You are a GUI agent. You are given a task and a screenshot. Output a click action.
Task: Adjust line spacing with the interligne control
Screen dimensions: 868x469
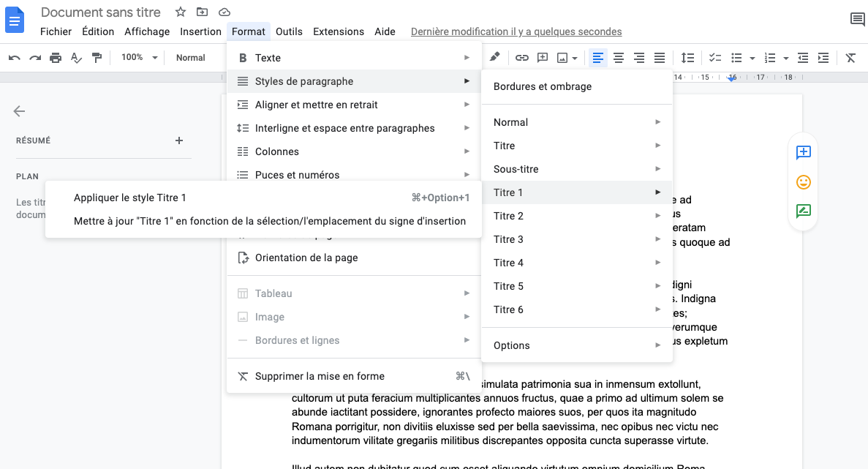point(687,57)
